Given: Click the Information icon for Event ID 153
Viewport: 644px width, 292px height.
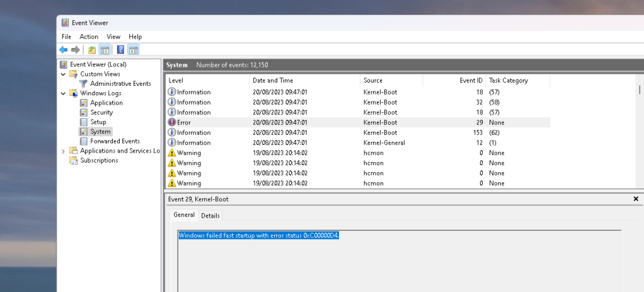Looking at the screenshot, I should tap(171, 132).
